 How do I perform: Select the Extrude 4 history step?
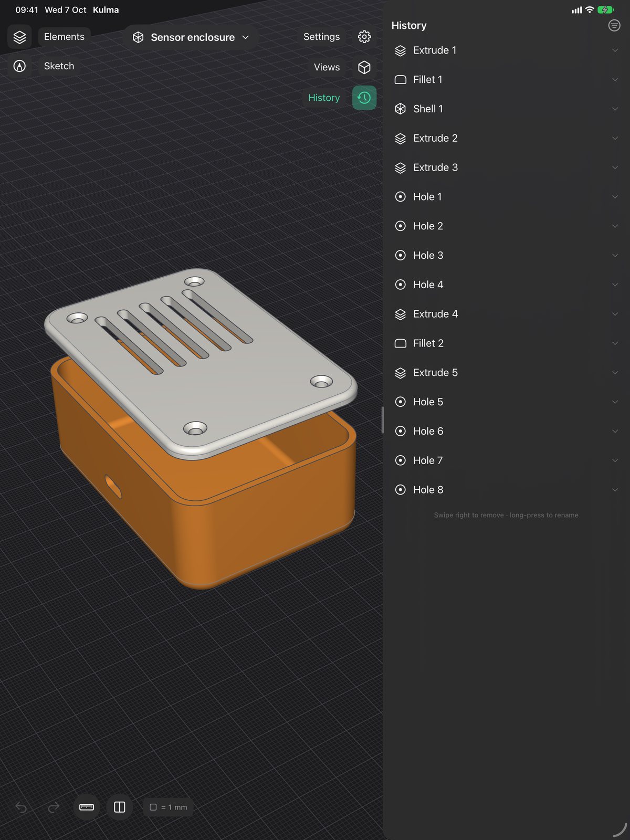click(x=506, y=314)
